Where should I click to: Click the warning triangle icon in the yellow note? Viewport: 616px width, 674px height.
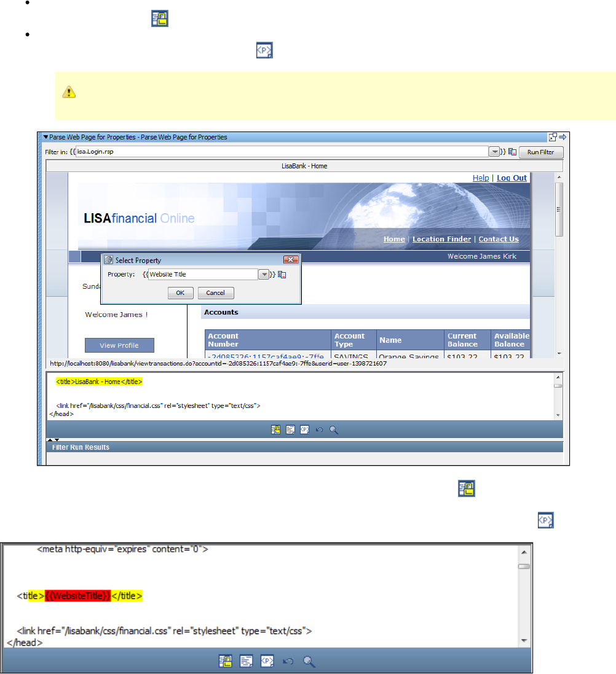pyautogui.click(x=69, y=92)
